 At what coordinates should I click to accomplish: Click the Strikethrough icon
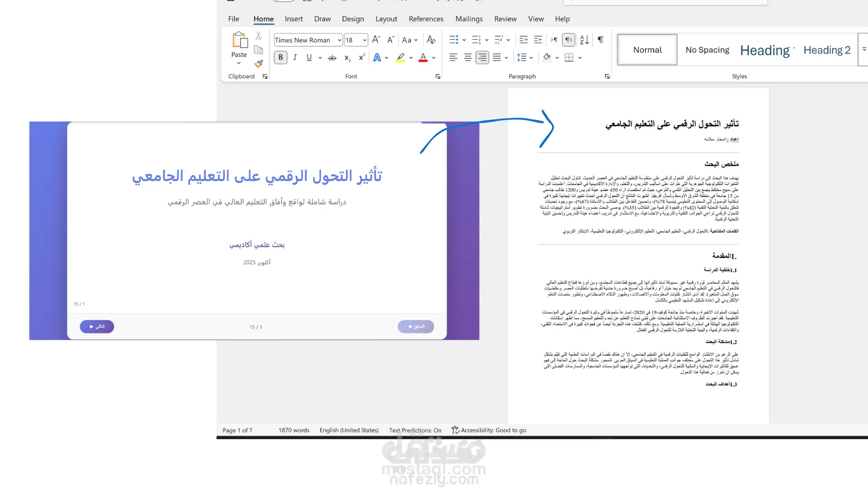coord(332,58)
